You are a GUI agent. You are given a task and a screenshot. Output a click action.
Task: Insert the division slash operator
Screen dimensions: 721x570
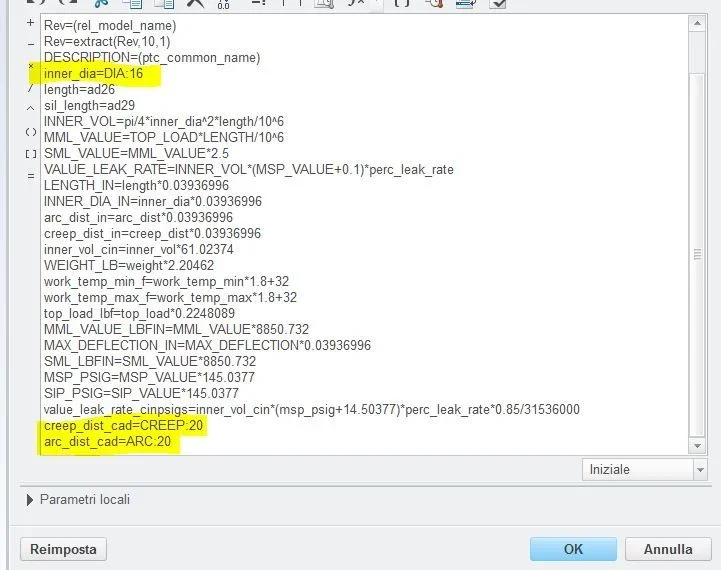tap(30, 88)
